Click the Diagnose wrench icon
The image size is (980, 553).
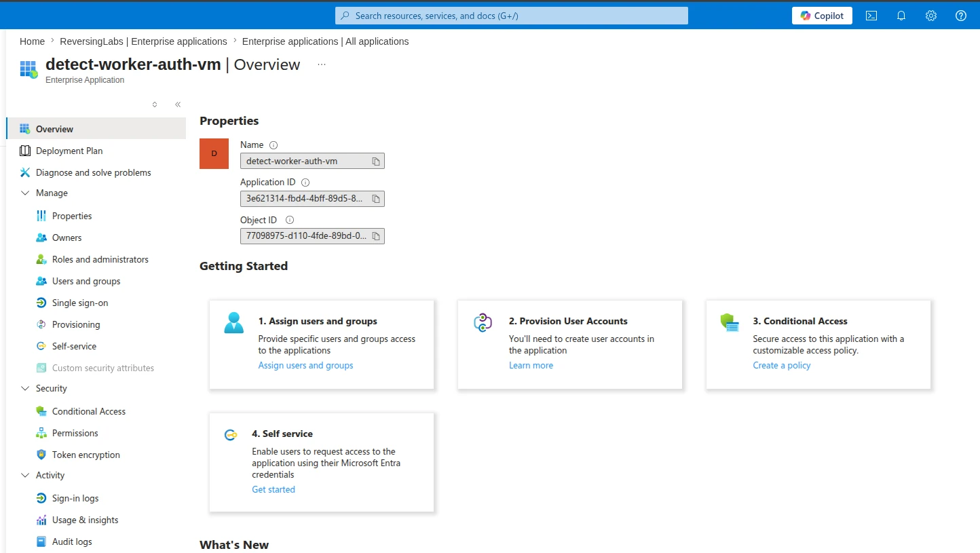tap(25, 172)
